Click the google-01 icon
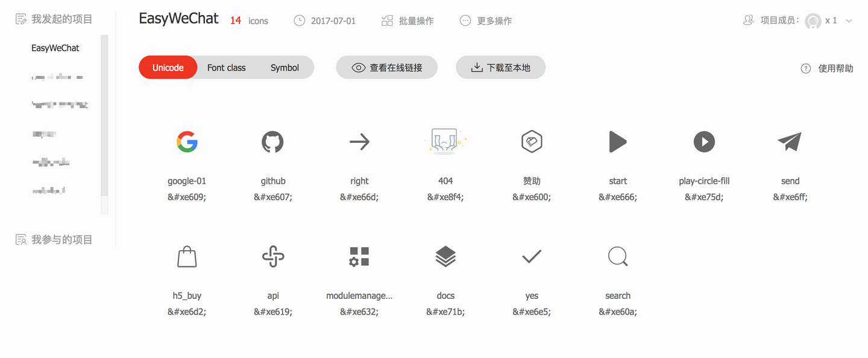 187,142
